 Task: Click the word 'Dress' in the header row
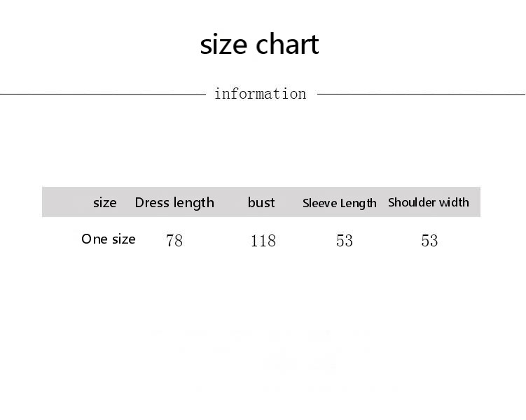tap(152, 203)
